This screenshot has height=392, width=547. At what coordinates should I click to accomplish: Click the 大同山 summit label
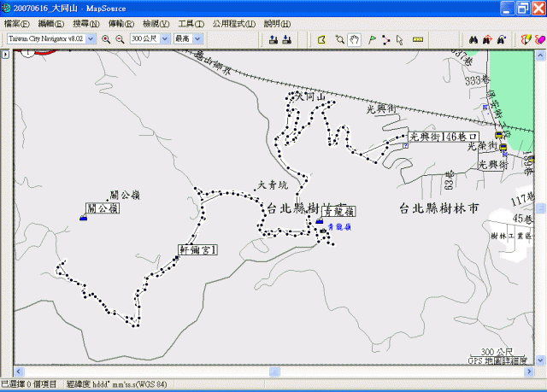point(310,97)
